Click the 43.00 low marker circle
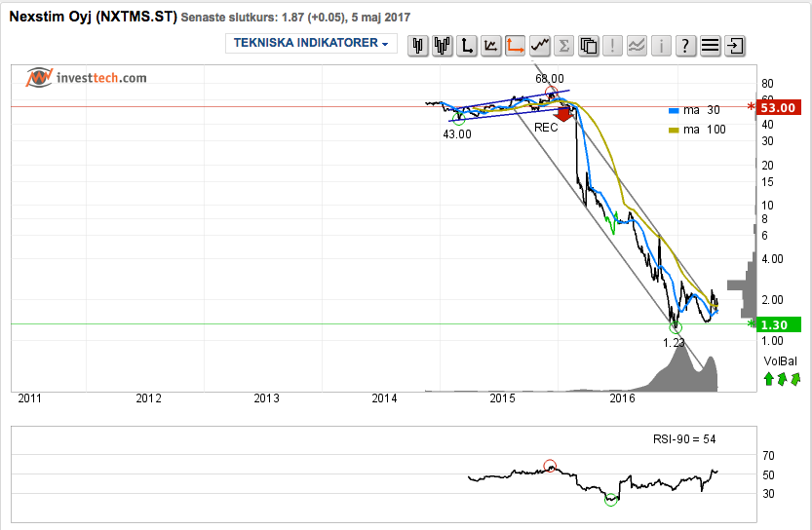The height and width of the screenshot is (530, 812). 459,119
